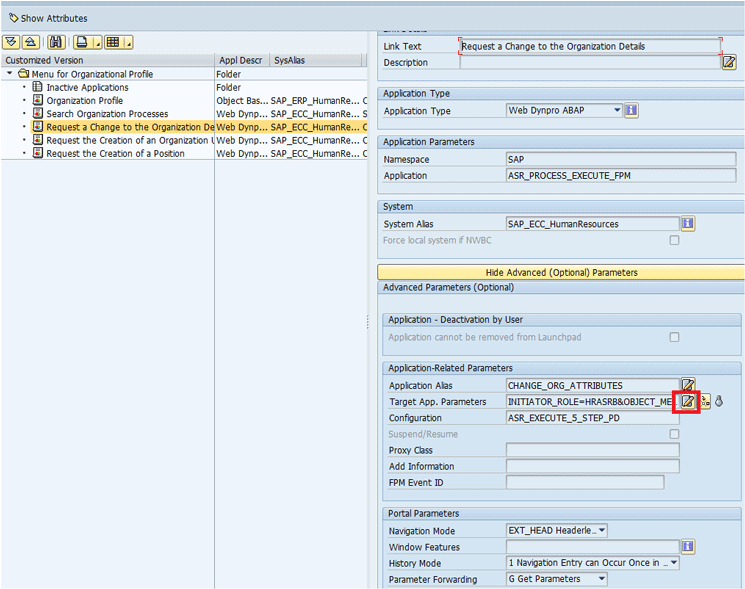Viewport: 745px width, 589px height.
Task: Click icon of Request a Change row
Action: [38, 127]
